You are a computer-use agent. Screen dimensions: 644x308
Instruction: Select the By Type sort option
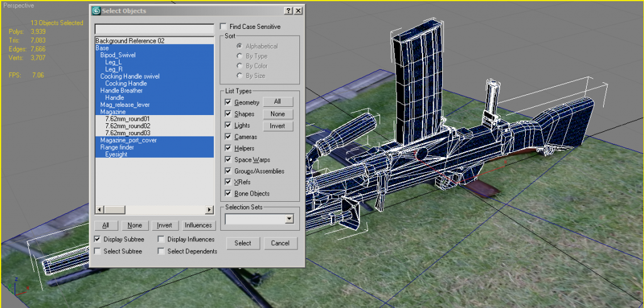pyautogui.click(x=239, y=56)
